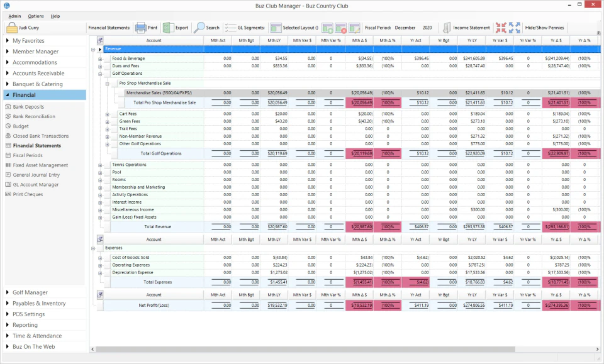604x364 pixels.
Task: Click the add layout icon with green plus
Action: click(327, 27)
